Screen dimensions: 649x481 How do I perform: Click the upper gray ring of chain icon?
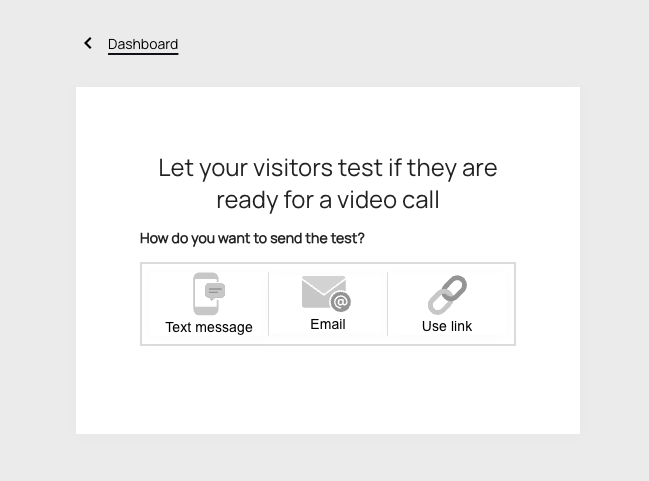[x=454, y=288]
